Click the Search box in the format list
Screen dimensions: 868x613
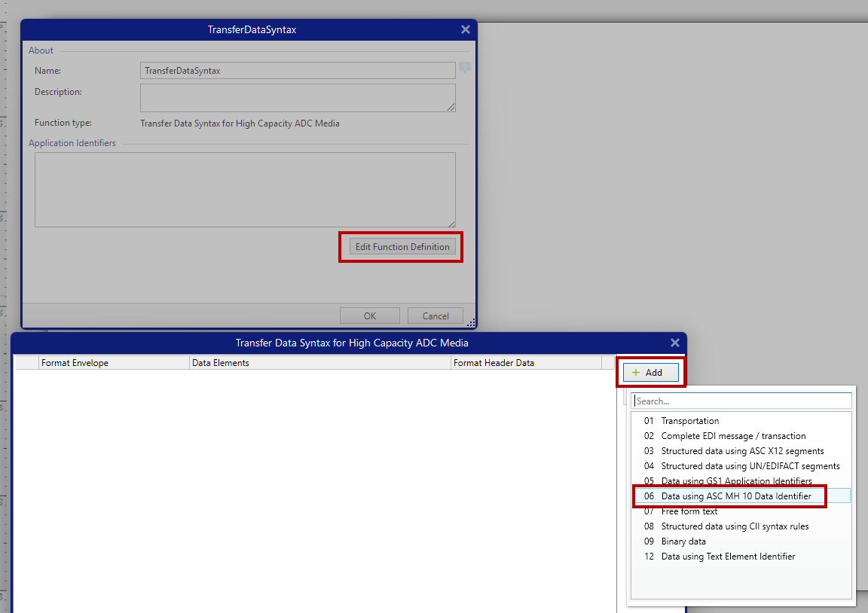(742, 401)
